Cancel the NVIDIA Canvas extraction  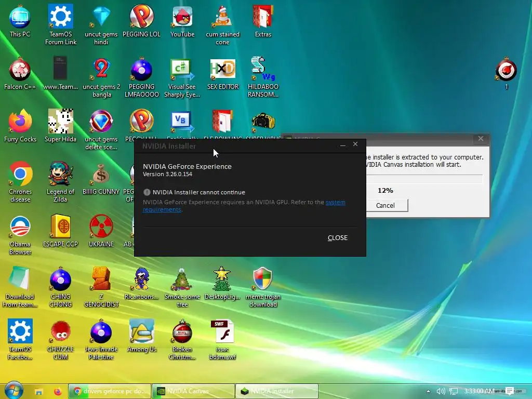(x=386, y=205)
